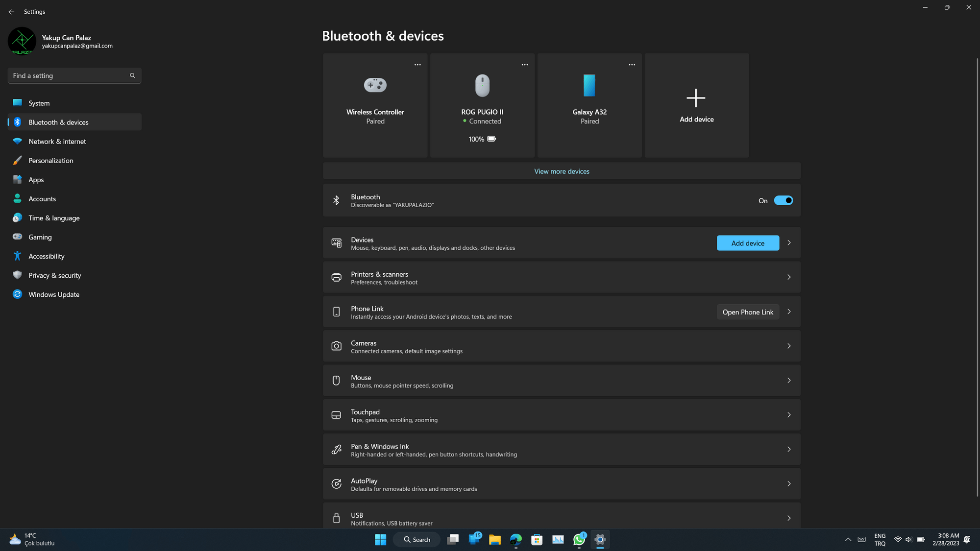Expand the Pen & Windows Ink chevron
This screenshot has height=551, width=980.
(789, 450)
